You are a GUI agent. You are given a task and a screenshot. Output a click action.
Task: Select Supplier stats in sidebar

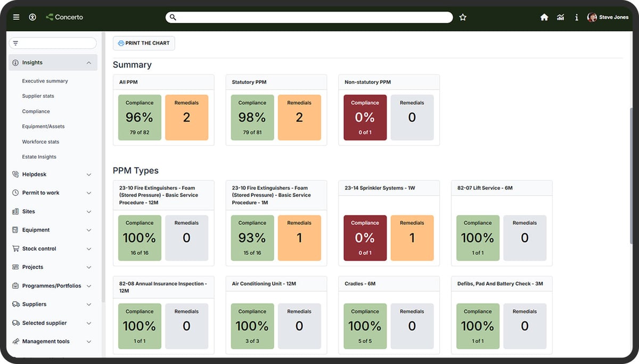38,96
